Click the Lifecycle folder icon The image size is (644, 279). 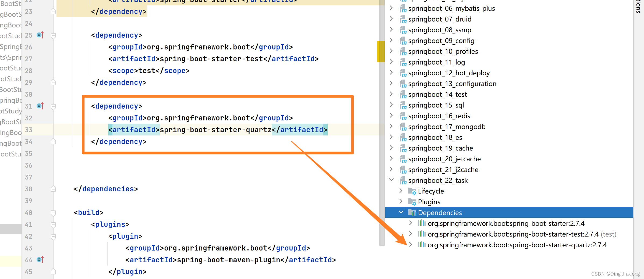pyautogui.click(x=412, y=191)
